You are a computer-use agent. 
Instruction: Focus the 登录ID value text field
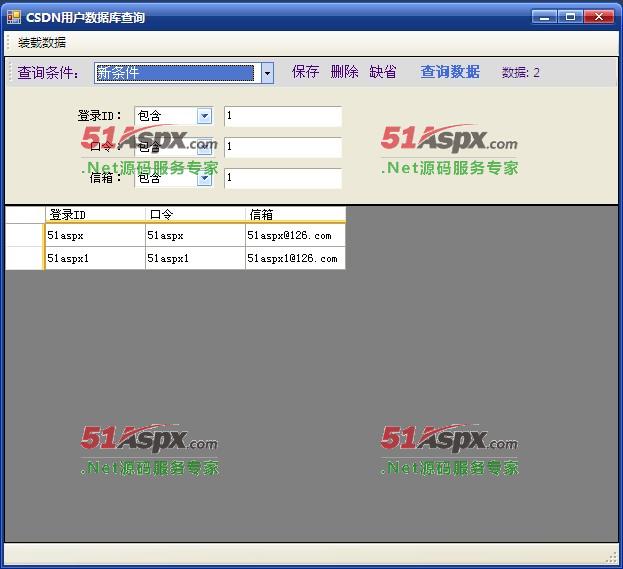point(283,116)
